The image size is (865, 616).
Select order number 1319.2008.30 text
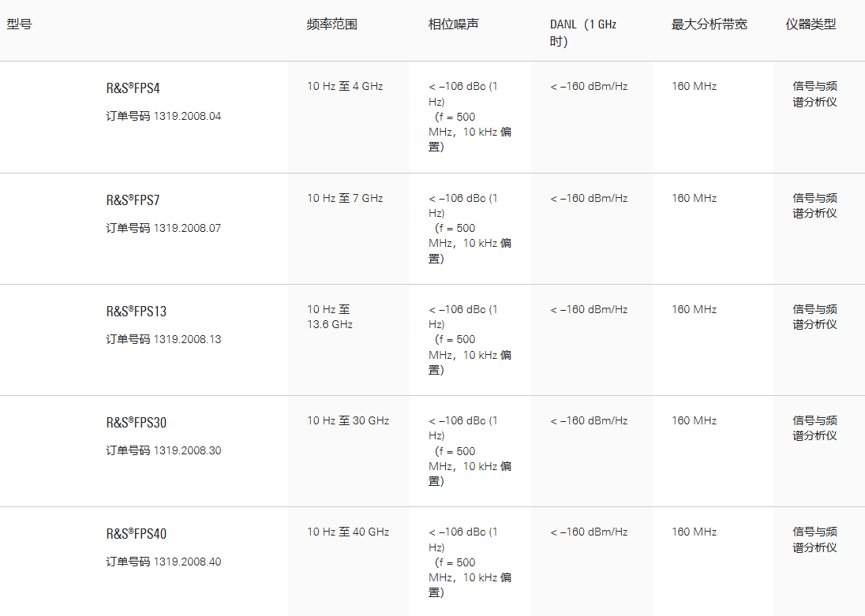click(188, 450)
